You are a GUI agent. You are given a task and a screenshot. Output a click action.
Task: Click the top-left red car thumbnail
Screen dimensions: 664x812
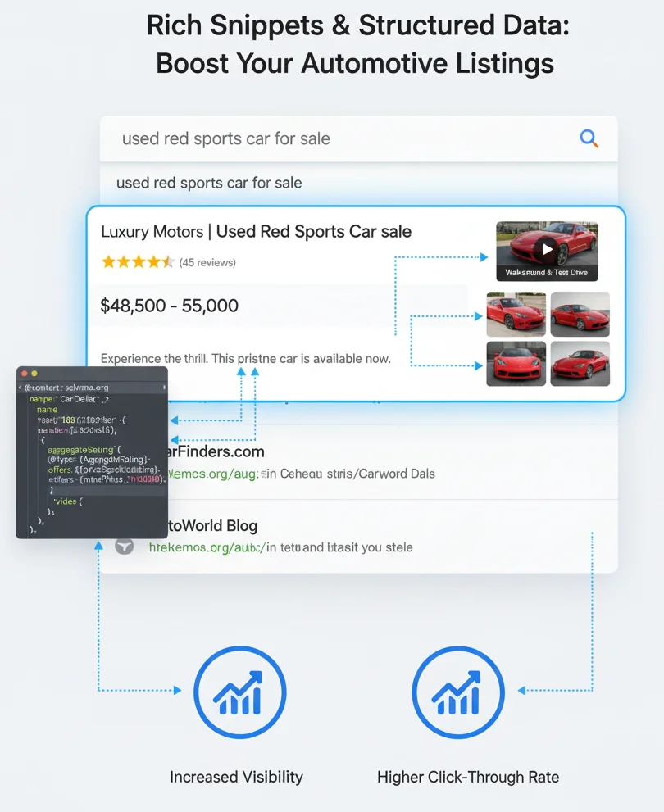[516, 315]
